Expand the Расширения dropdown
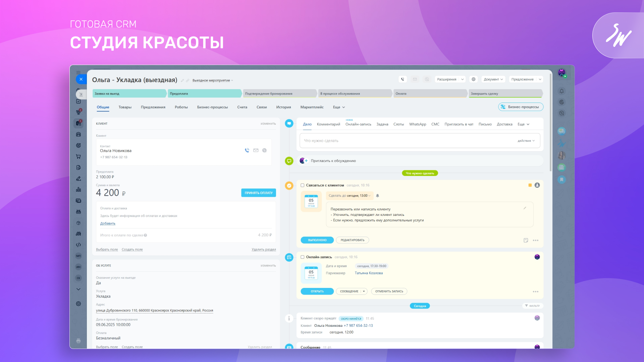Viewport: 644px width, 362px height. (462, 79)
